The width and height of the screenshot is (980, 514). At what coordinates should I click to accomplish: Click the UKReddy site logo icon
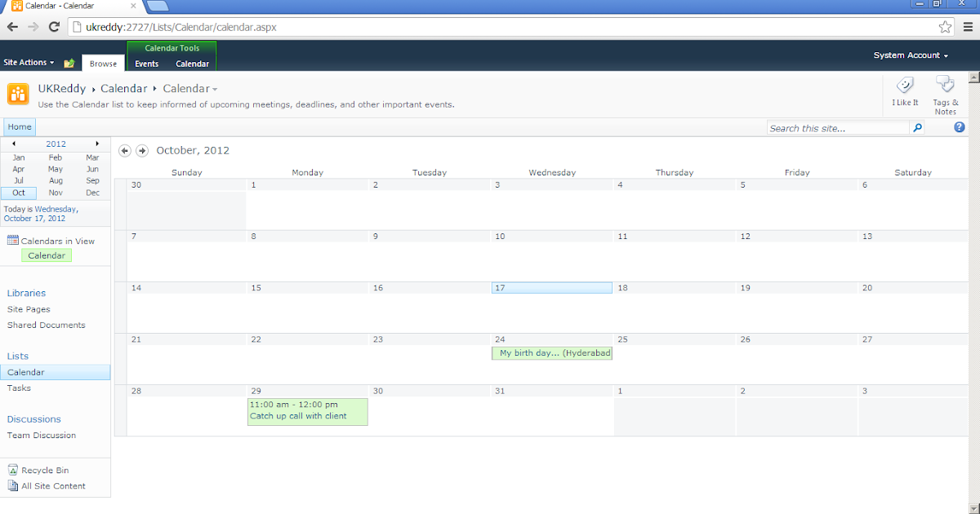click(x=17, y=93)
